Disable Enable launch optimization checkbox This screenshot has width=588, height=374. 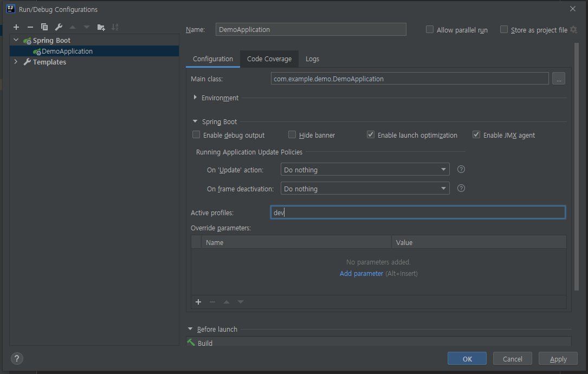371,134
